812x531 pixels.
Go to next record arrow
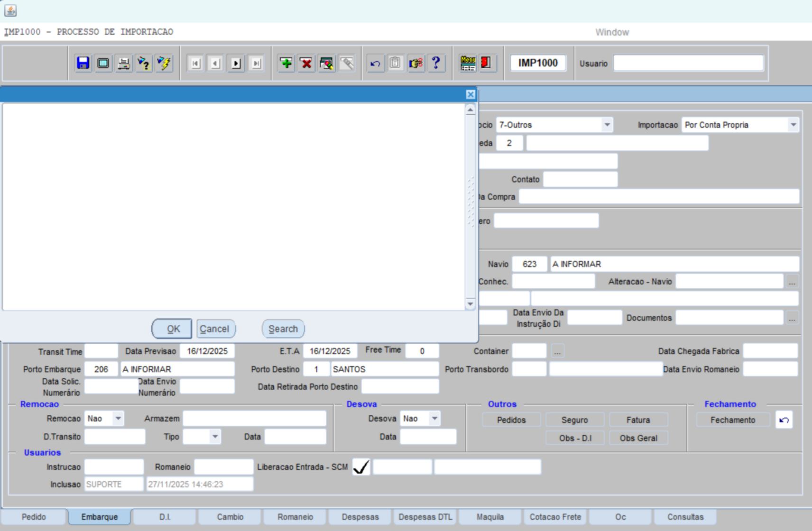[236, 63]
